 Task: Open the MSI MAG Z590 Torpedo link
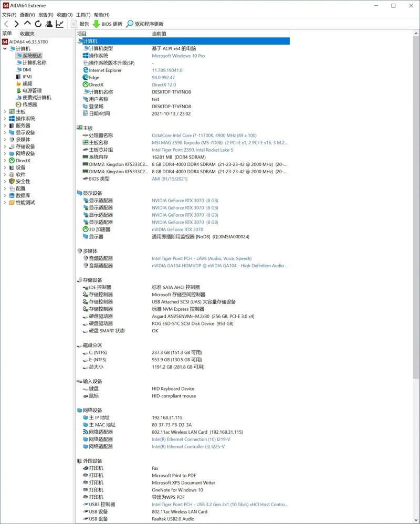pyautogui.click(x=219, y=143)
